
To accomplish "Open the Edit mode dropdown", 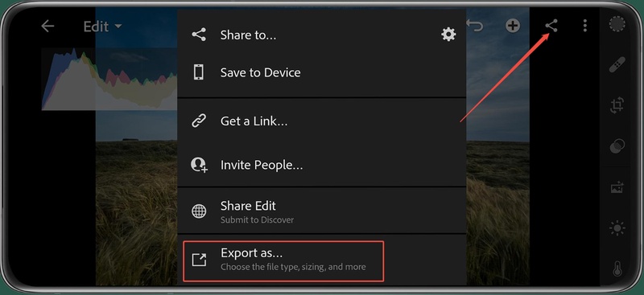I will 102,27.
